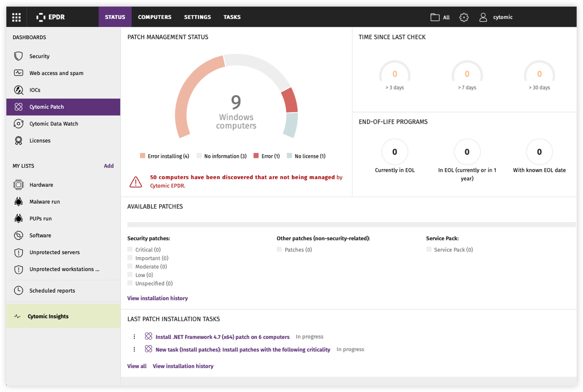The height and width of the screenshot is (392, 583).
Task: Open options menu for .NET Framework task
Action: (x=134, y=337)
